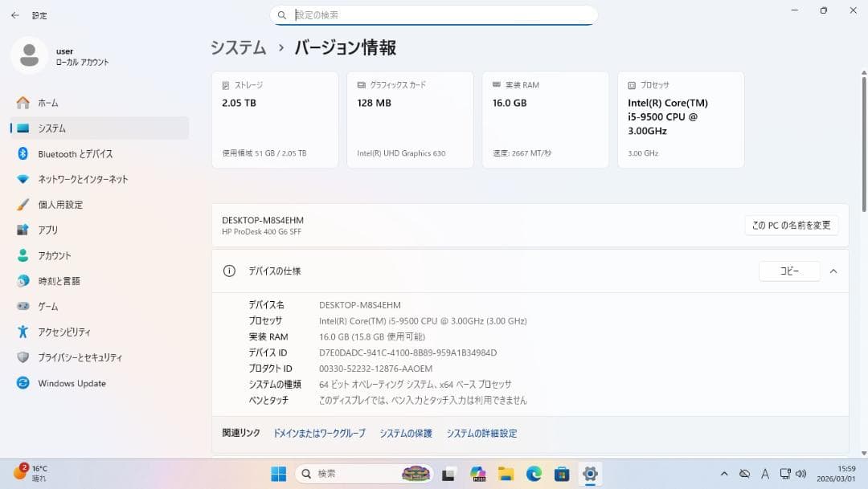Open アプリ settings
The image size is (868, 489).
[x=100, y=230]
